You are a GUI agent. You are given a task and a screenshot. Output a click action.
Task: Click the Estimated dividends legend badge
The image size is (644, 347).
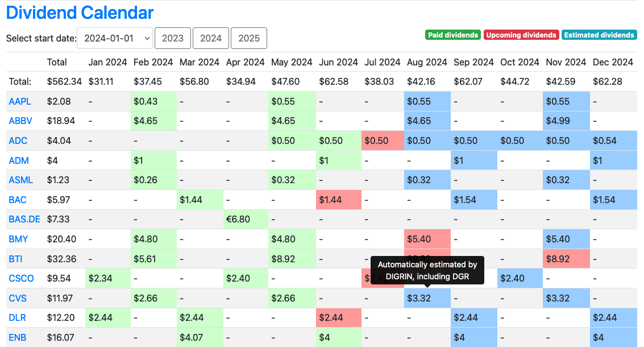599,35
